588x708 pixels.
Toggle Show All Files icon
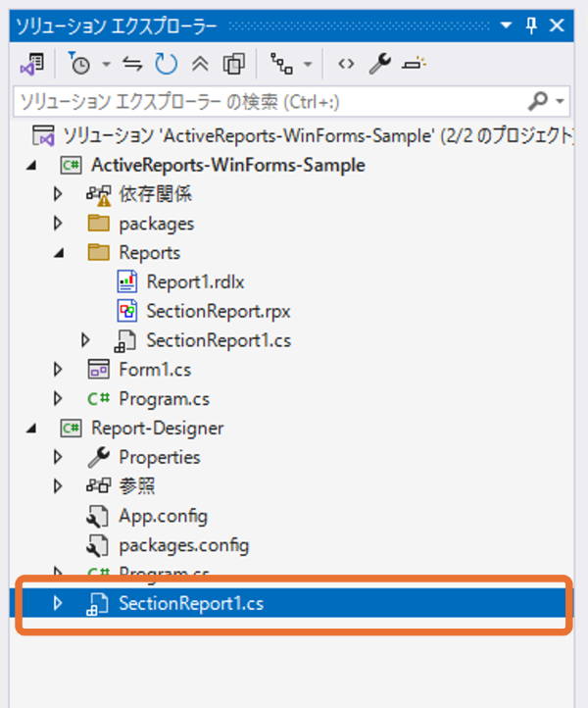pyautogui.click(x=234, y=64)
